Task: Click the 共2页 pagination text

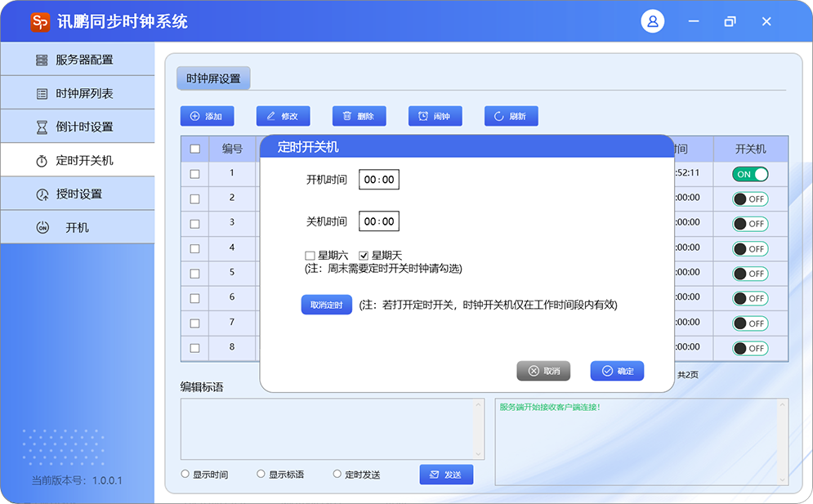Action: (x=687, y=374)
